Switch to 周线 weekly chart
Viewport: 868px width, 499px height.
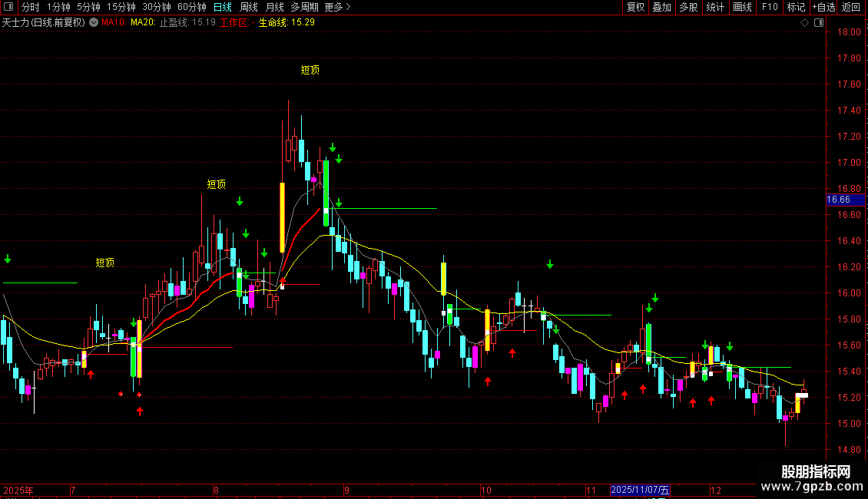249,7
